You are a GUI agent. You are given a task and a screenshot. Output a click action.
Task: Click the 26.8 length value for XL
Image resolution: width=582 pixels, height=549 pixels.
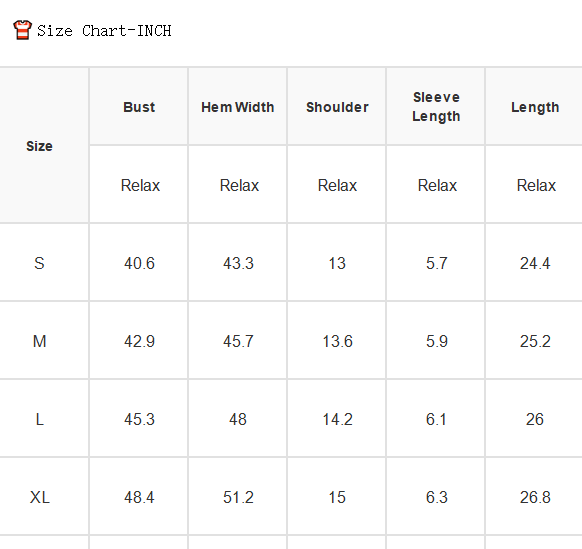(535, 497)
